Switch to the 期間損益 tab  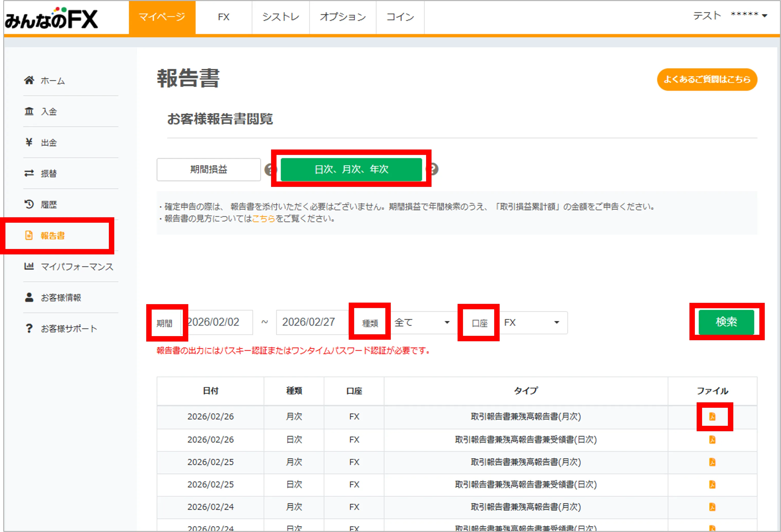tap(208, 169)
